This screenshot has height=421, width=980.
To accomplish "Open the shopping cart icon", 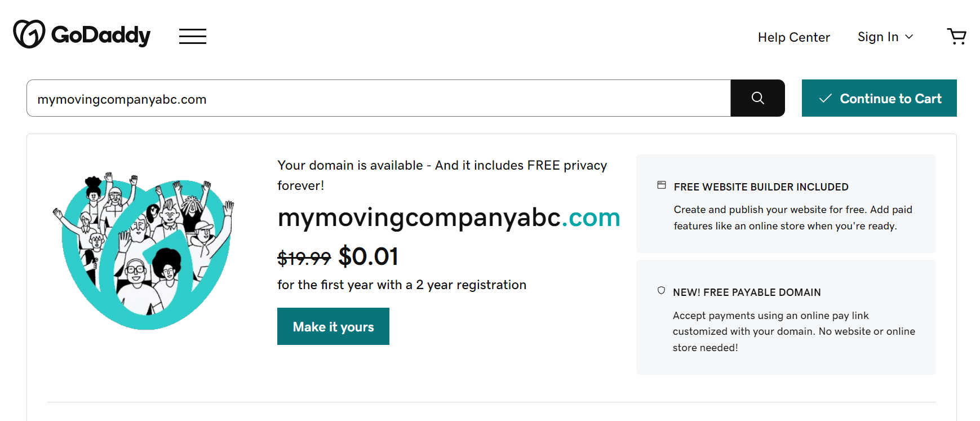I will pyautogui.click(x=956, y=37).
